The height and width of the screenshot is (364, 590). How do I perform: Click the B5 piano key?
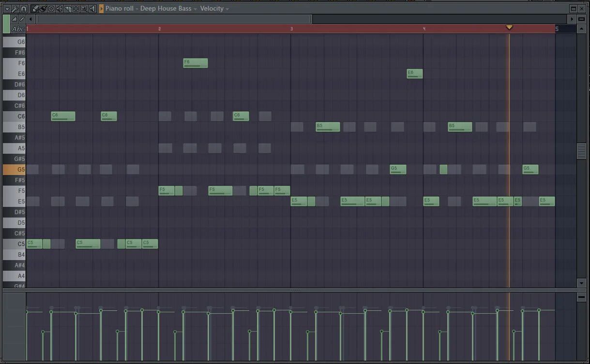[x=14, y=127]
